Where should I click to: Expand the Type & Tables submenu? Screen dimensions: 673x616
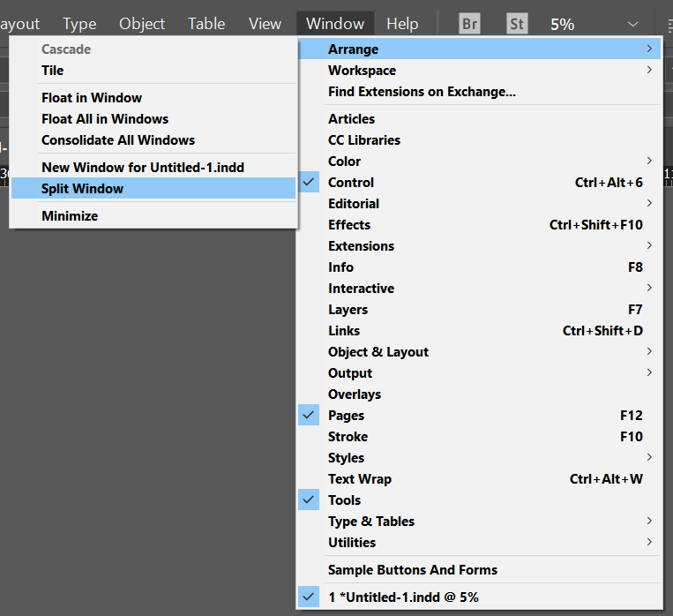click(480, 521)
